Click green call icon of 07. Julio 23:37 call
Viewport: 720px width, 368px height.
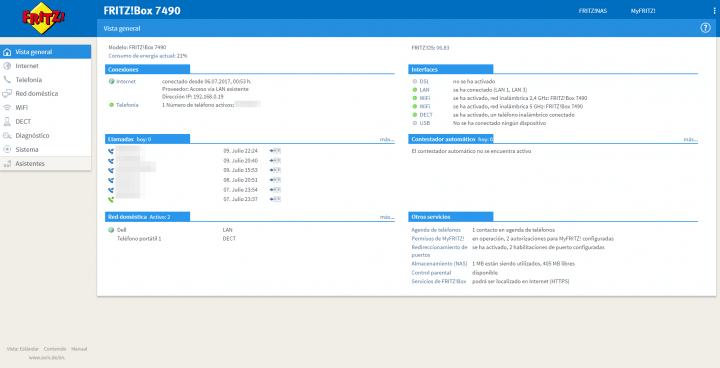(x=111, y=200)
